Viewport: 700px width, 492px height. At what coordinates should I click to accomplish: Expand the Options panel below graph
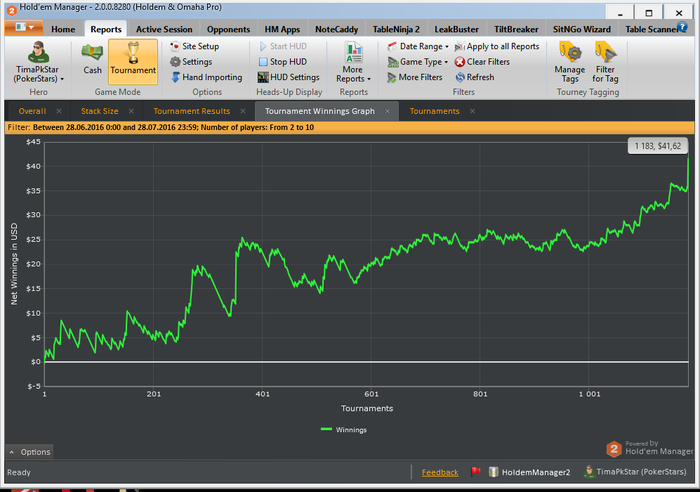[x=29, y=452]
